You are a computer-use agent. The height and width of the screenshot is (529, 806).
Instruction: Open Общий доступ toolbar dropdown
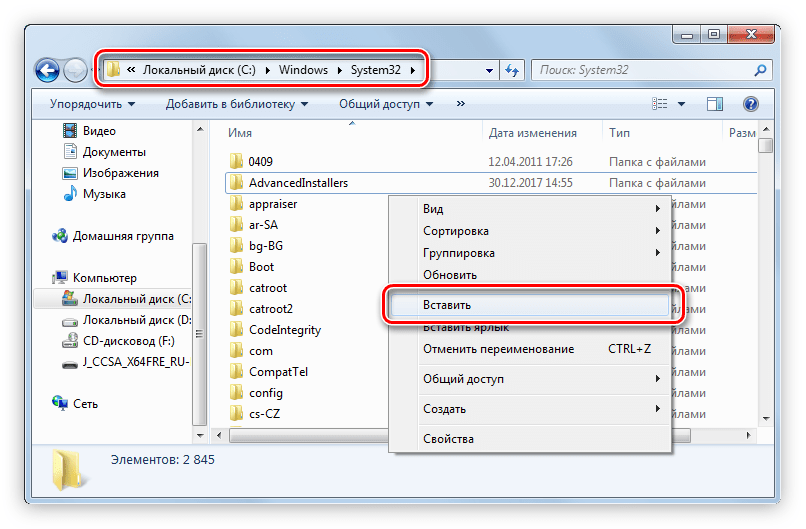tap(386, 104)
